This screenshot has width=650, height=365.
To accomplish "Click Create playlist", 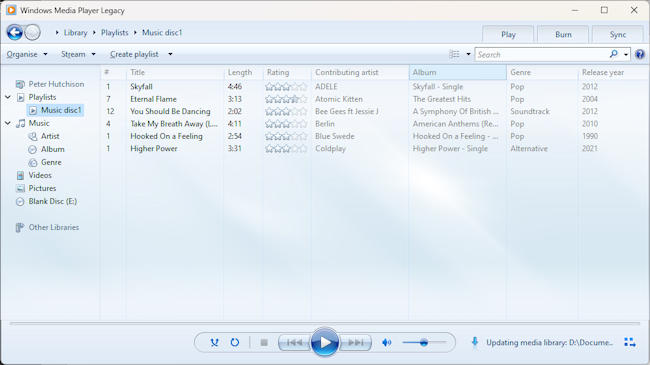I will point(134,54).
